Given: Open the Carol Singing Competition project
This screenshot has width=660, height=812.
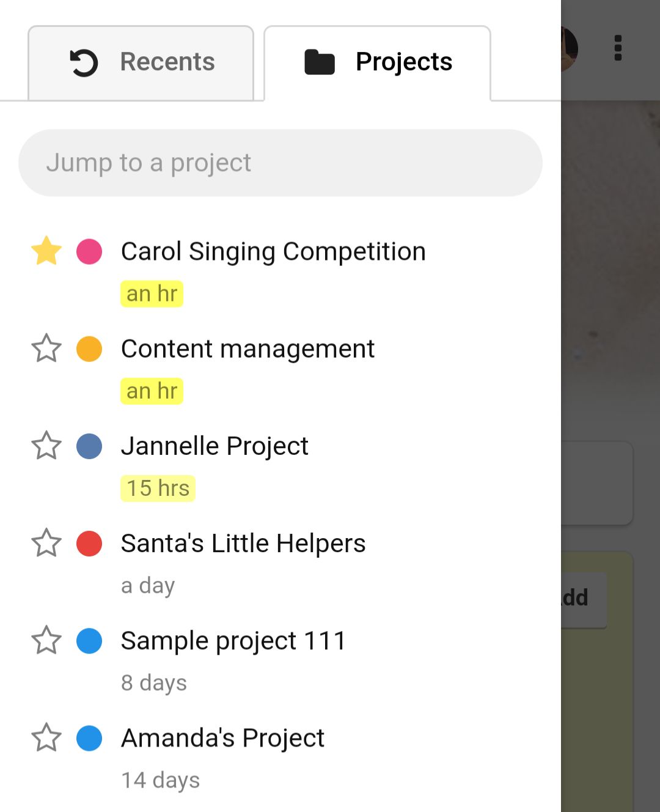Looking at the screenshot, I should [x=273, y=251].
